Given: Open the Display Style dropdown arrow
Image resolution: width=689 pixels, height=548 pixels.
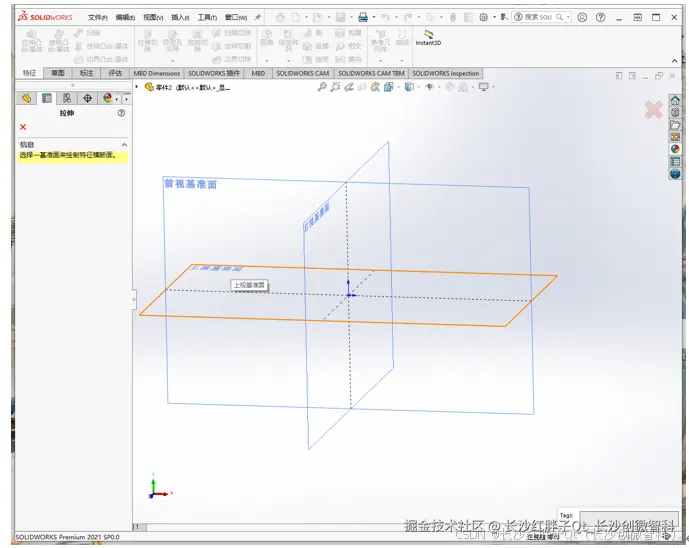Looking at the screenshot, I should [418, 87].
